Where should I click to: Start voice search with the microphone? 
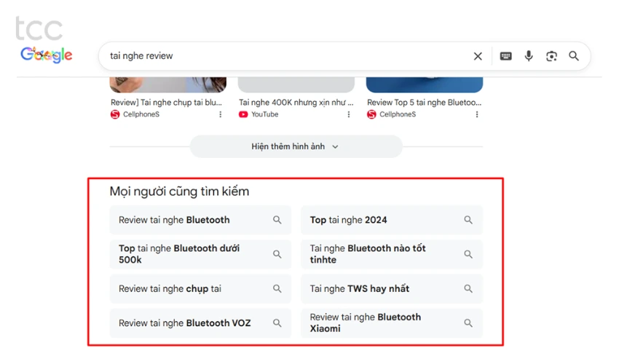529,56
